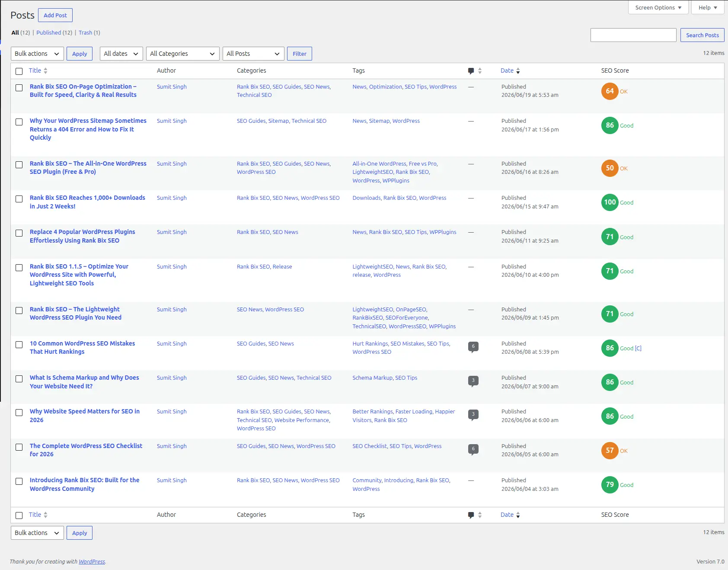The width and height of the screenshot is (728, 570).
Task: Check the WordPress Sitemap 404 Error post
Action: (x=19, y=122)
